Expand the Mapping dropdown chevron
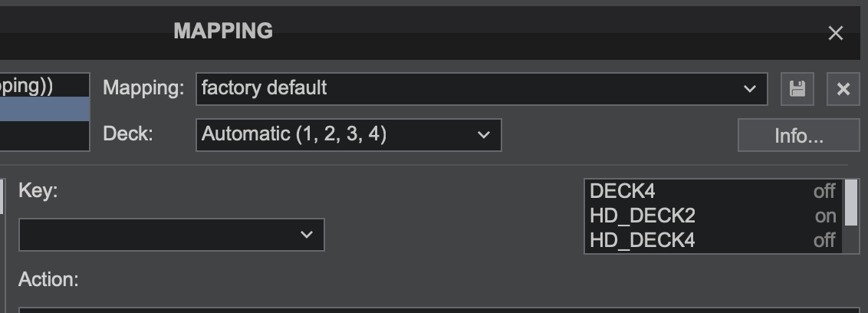This screenshot has height=313, width=868. tap(750, 89)
